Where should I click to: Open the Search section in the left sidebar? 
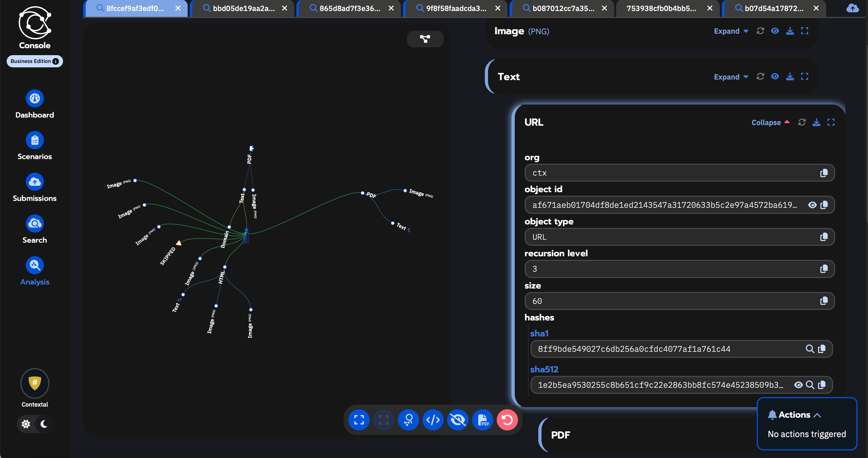[34, 229]
